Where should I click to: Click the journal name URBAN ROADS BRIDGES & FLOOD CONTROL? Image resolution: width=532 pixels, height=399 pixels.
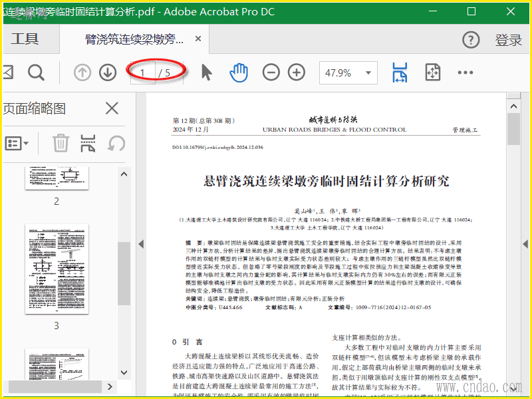(334, 130)
